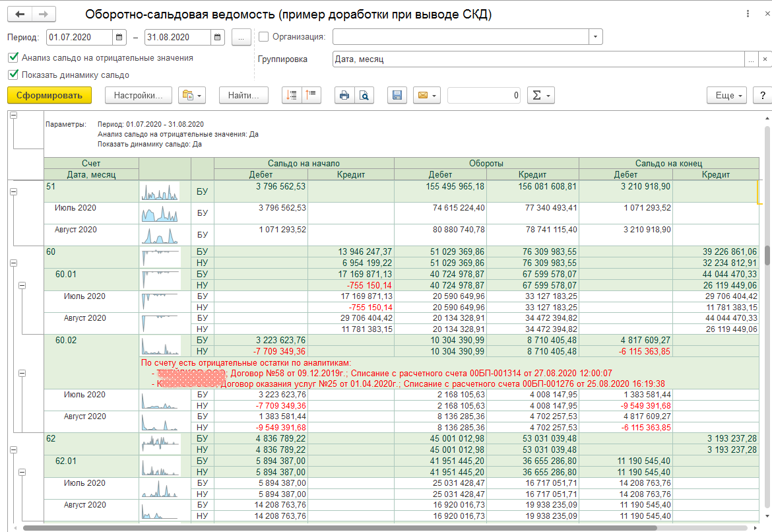772x532 pixels.
Task: Print the report with printer icon
Action: 344,95
